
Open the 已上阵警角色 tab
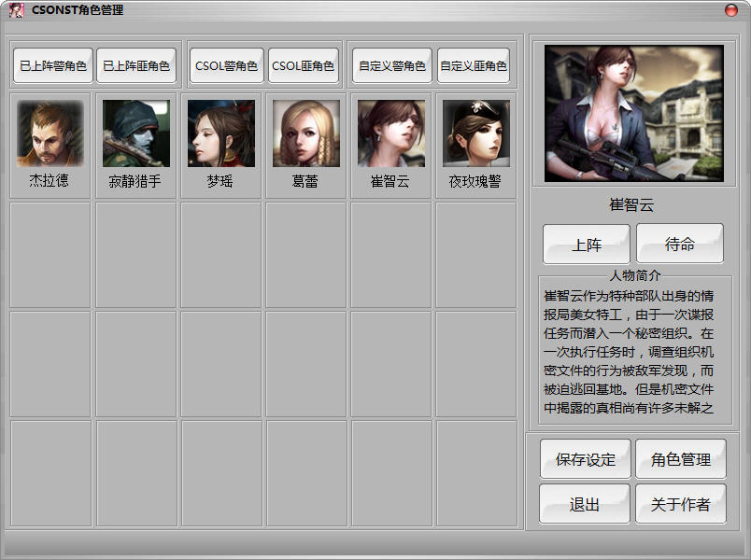tap(53, 65)
